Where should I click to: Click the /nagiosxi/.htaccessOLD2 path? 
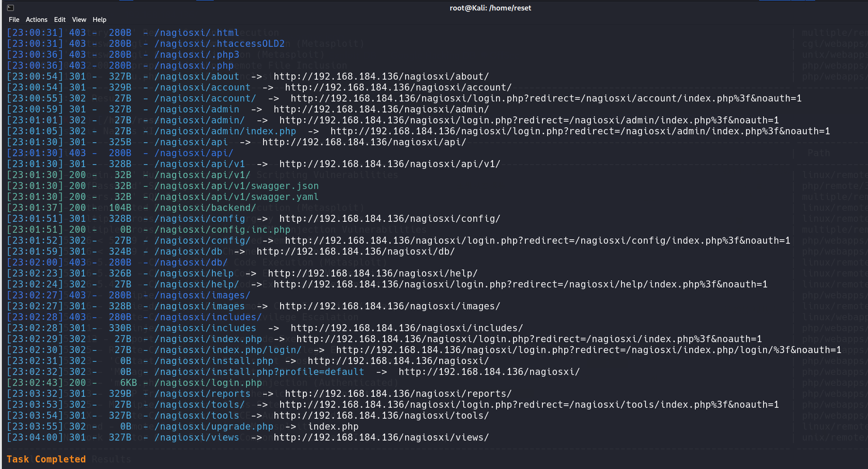pyautogui.click(x=219, y=44)
